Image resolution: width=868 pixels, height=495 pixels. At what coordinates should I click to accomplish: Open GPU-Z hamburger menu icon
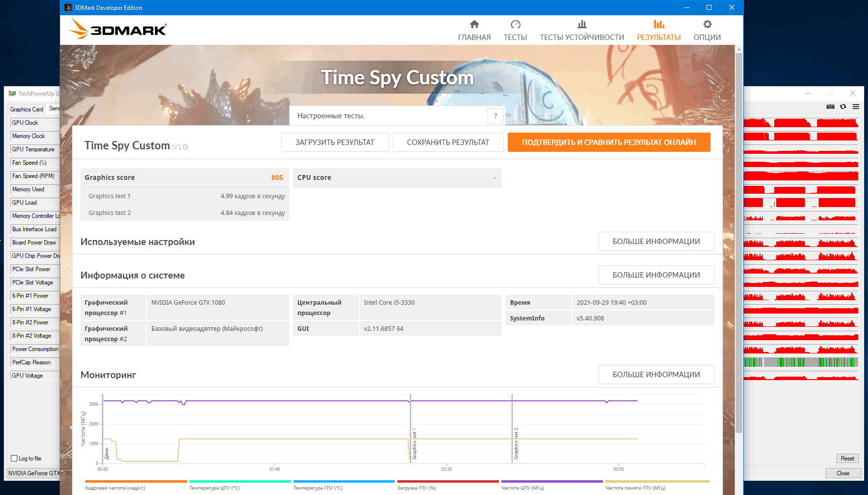click(856, 106)
